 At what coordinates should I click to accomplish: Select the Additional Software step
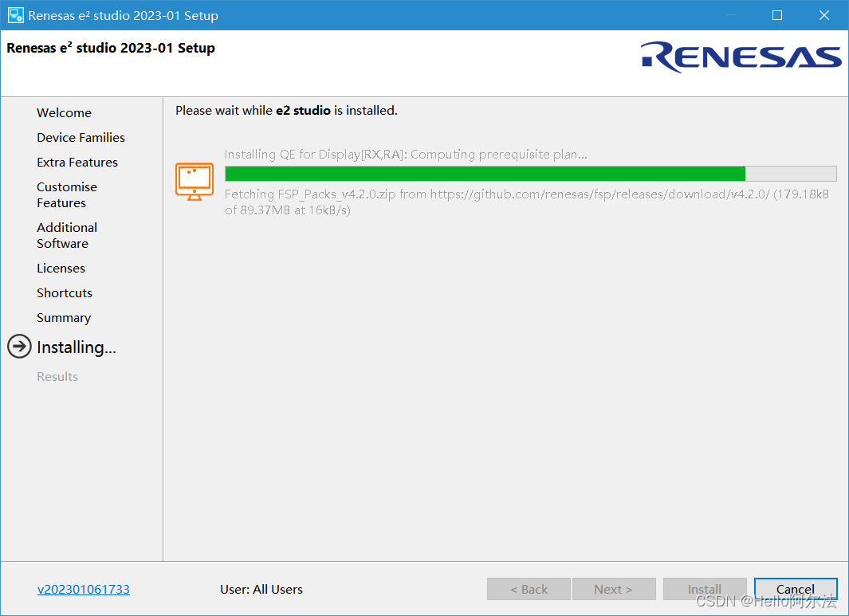click(x=67, y=235)
